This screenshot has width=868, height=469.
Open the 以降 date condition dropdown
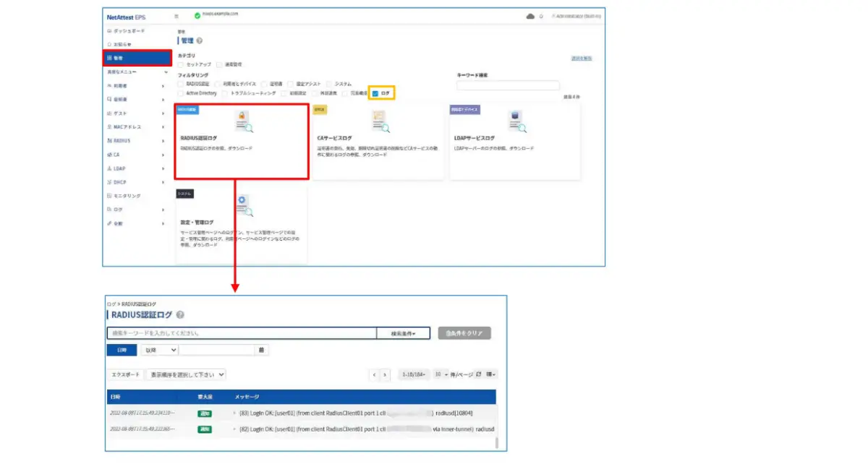(159, 350)
